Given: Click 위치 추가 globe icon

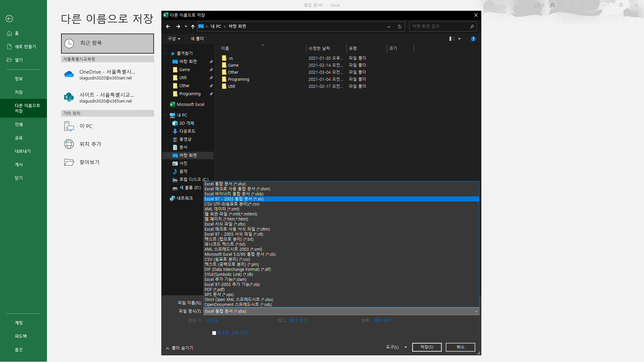Looking at the screenshot, I should [69, 144].
